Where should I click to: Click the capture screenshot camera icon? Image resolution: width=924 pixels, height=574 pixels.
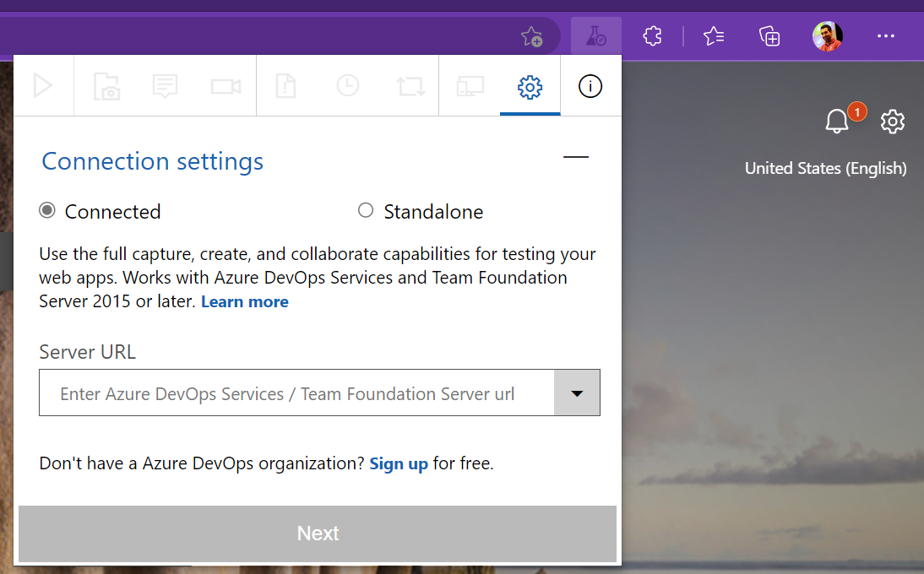coord(106,86)
